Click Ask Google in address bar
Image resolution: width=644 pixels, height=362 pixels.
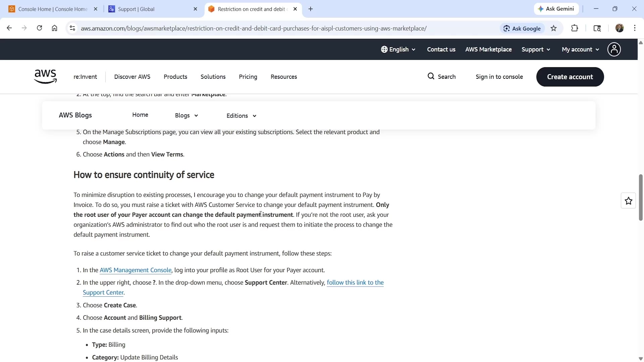(522, 28)
